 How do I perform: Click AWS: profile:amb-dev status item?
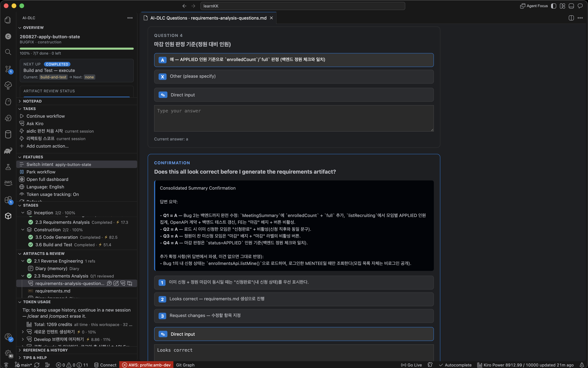tap(146, 365)
